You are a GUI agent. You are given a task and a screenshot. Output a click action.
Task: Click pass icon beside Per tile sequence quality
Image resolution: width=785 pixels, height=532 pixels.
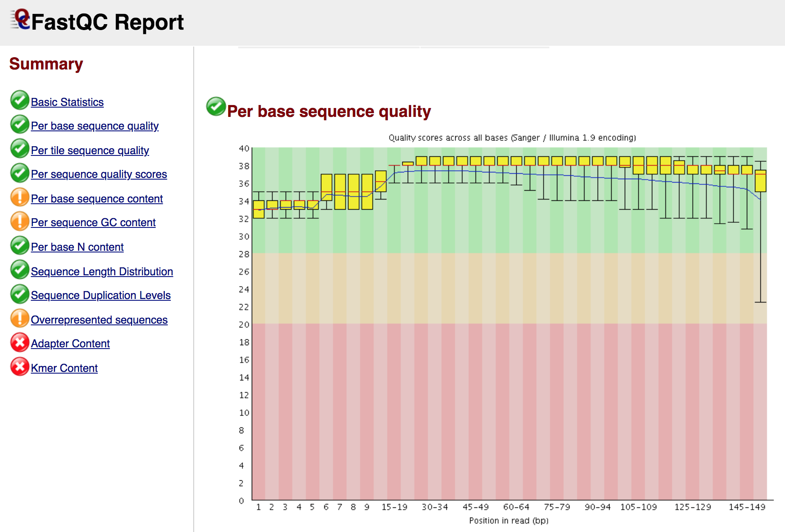click(19, 149)
